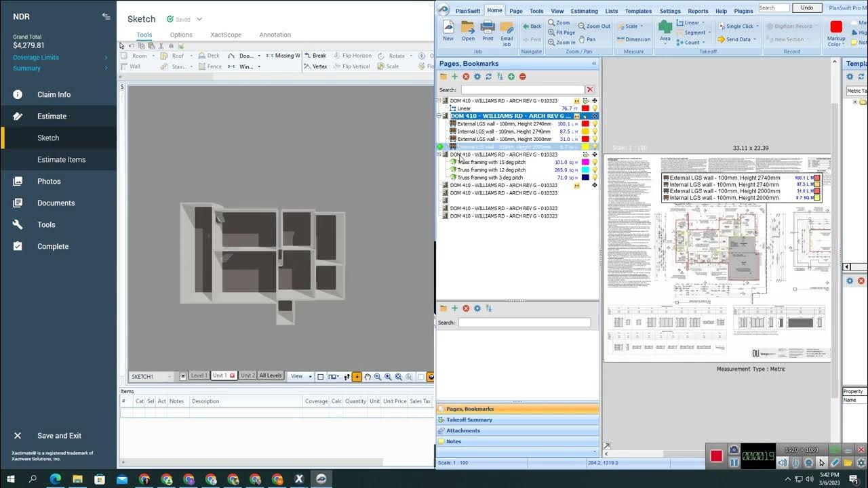
Task: Open the Estimating tab in PlanSwift
Action: [x=584, y=11]
